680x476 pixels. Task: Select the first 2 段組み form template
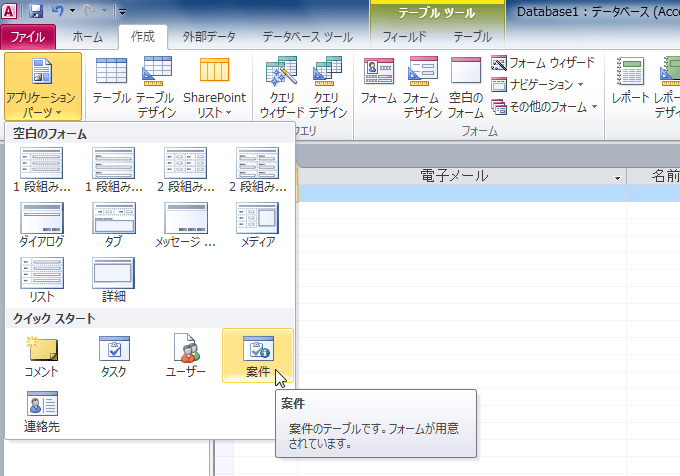click(186, 170)
